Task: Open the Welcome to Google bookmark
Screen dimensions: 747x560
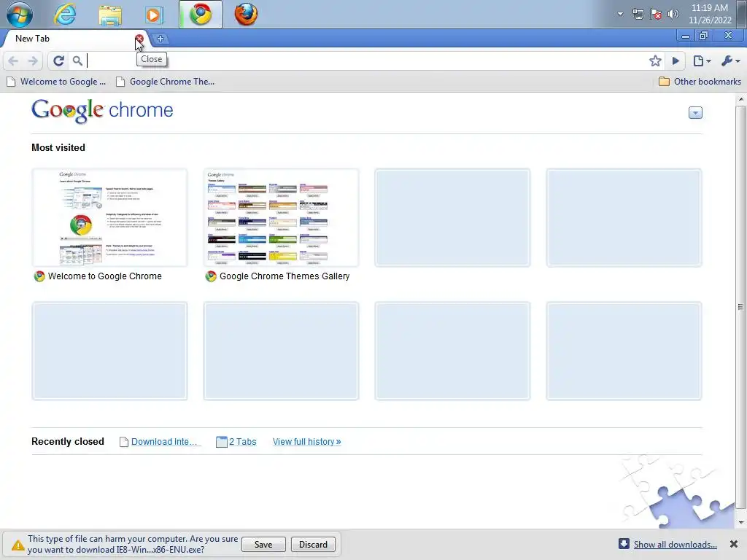Action: [x=56, y=82]
